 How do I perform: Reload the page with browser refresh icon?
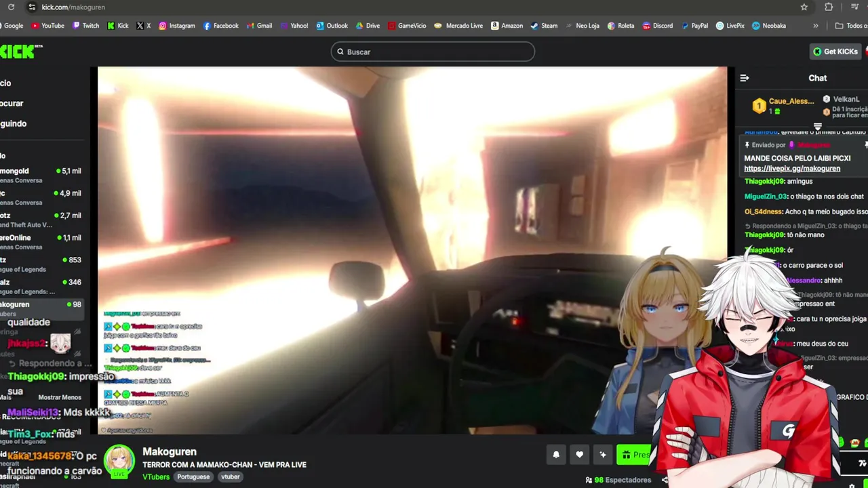11,7
